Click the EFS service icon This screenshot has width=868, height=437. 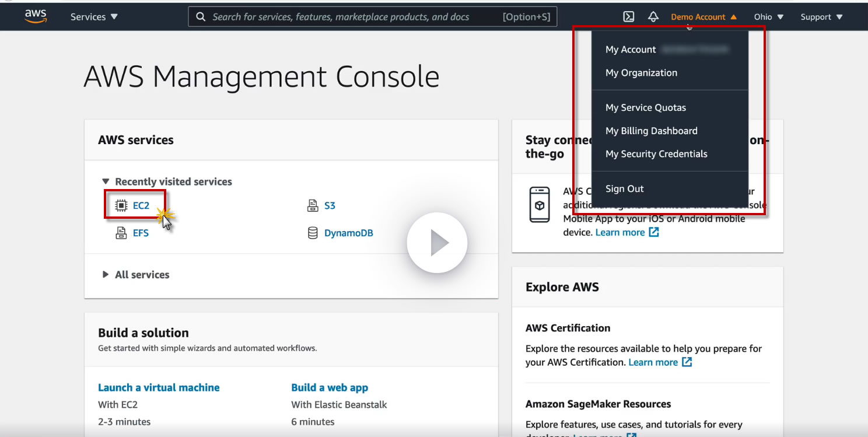pyautogui.click(x=121, y=233)
